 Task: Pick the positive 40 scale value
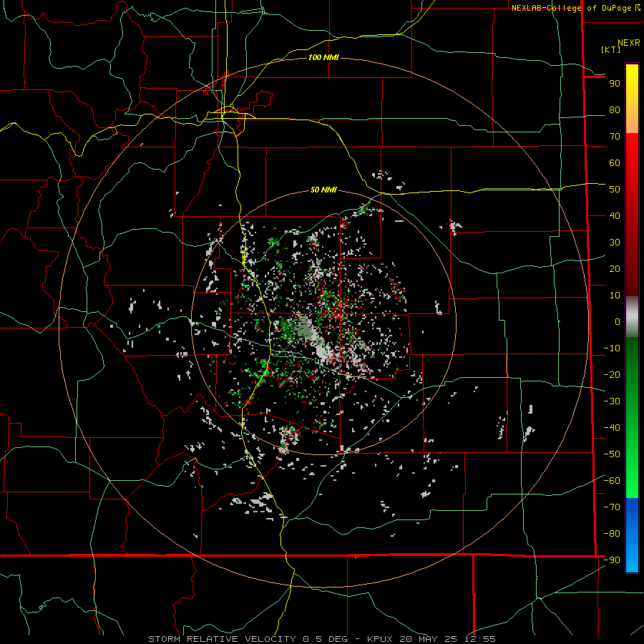coord(615,216)
